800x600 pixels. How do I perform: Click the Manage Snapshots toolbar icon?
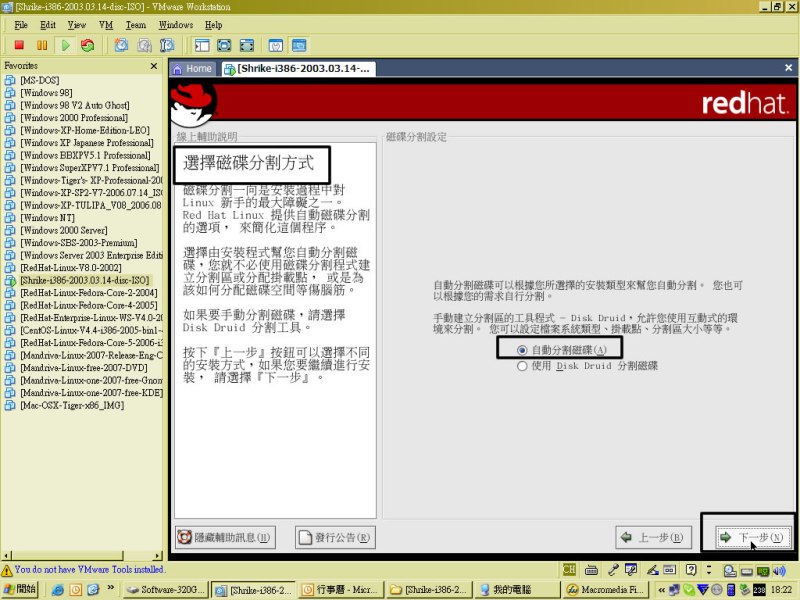(x=167, y=45)
